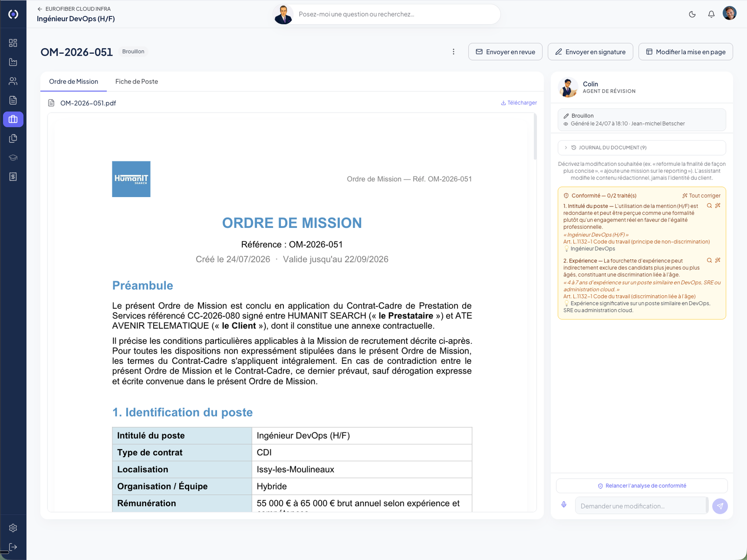Open the graduation cap icon in sidebar

pyautogui.click(x=13, y=158)
